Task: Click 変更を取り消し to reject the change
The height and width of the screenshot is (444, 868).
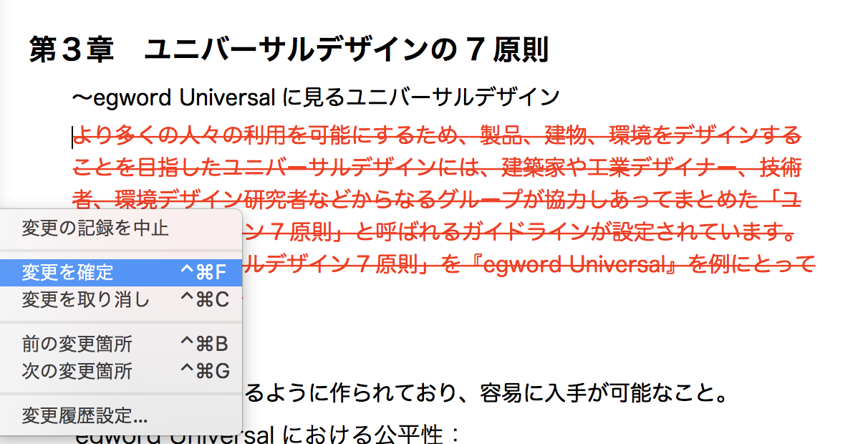Action: point(86,299)
